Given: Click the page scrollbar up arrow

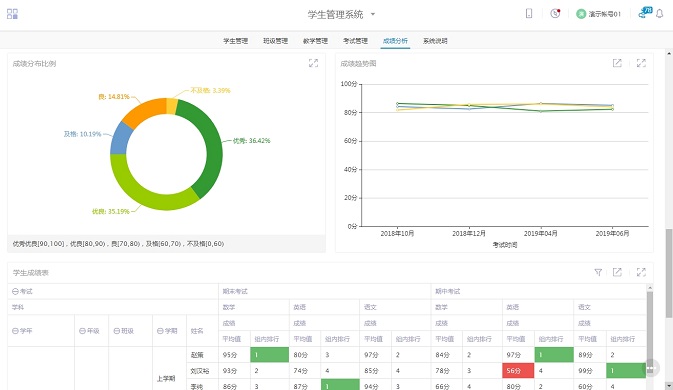Looking at the screenshot, I should point(669,54).
